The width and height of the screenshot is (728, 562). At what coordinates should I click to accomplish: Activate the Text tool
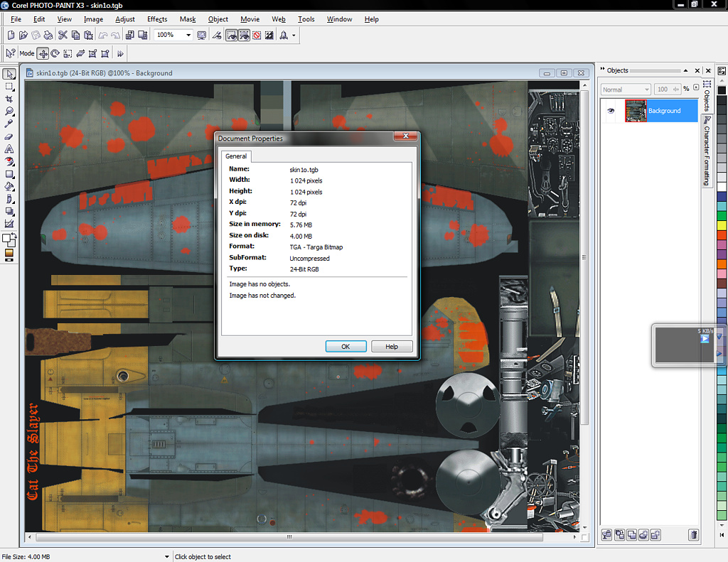9,149
